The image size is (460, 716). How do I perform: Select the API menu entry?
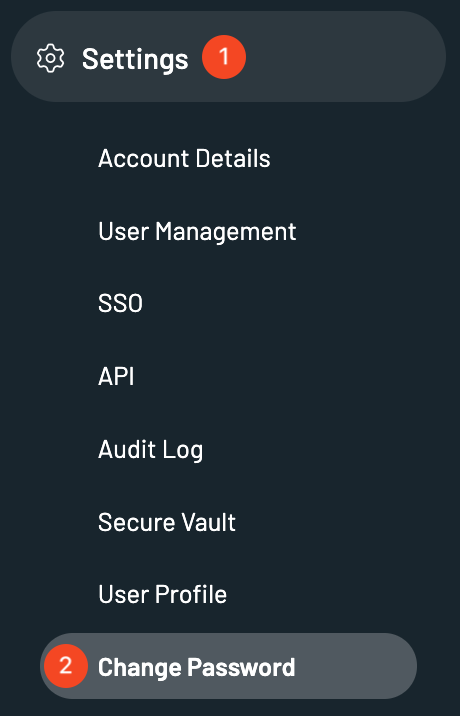point(116,376)
